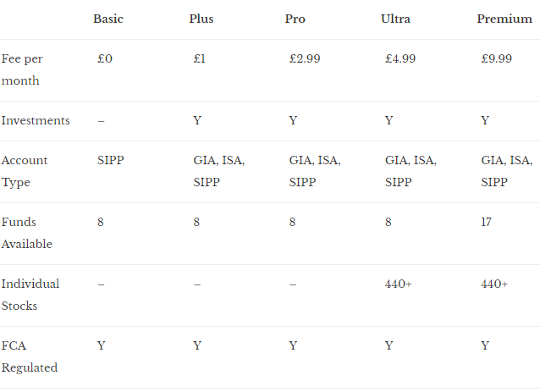Screen dimensions: 540x392
Task: Select the Premium column header
Action: click(504, 19)
